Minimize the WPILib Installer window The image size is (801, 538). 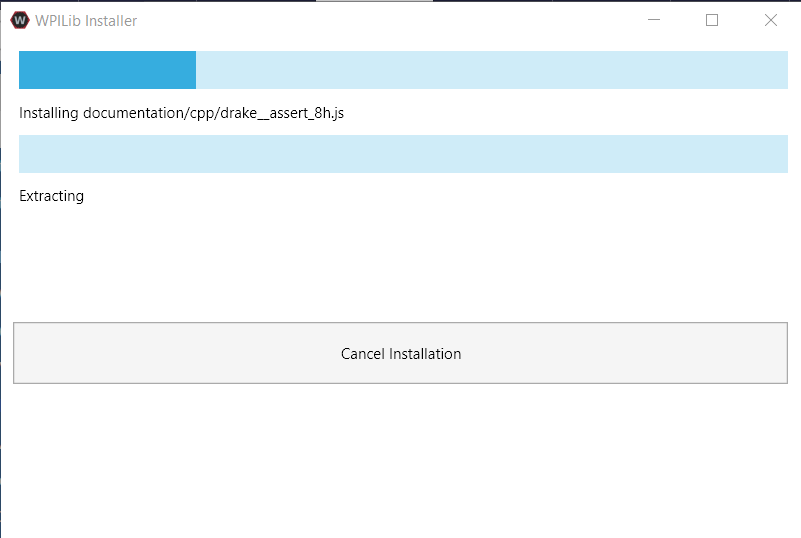coord(654,20)
